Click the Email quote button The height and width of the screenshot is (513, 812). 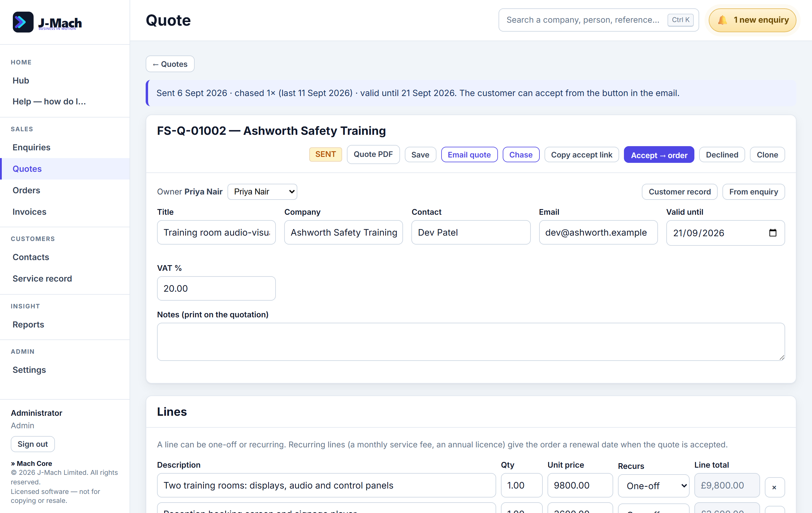point(469,154)
